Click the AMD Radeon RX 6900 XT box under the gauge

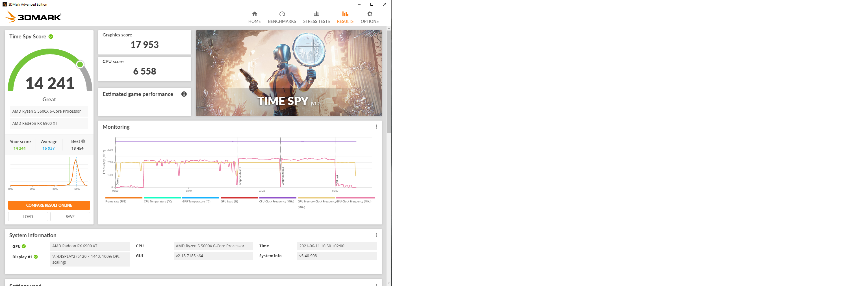tap(49, 123)
